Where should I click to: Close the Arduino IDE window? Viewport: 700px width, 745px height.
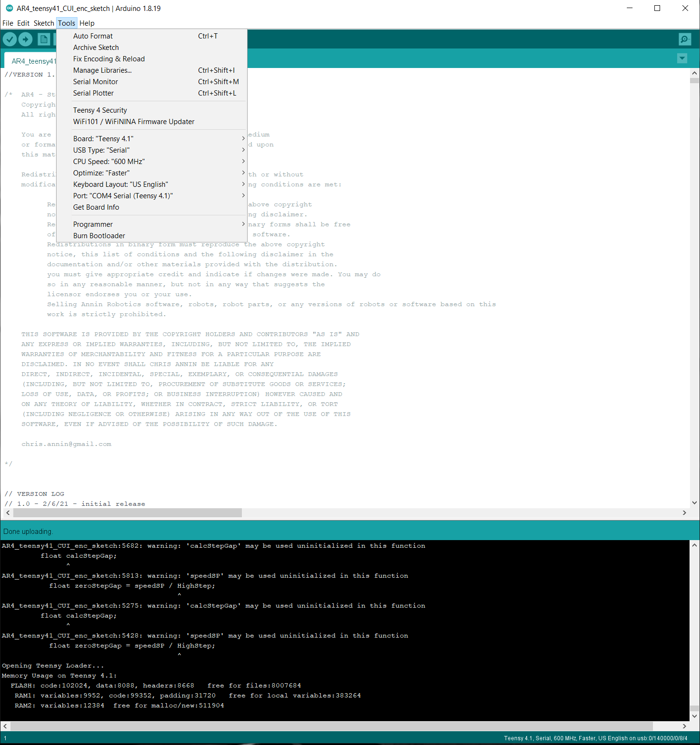tap(685, 8)
